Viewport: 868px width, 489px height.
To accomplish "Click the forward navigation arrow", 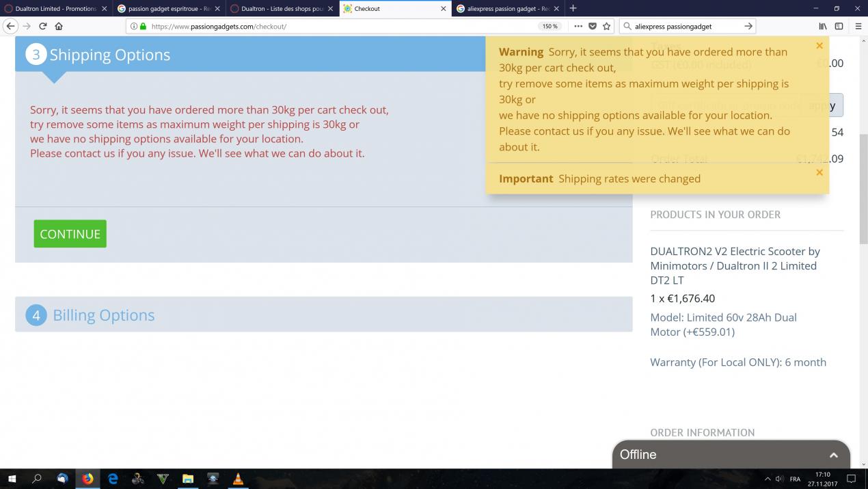I will pyautogui.click(x=27, y=26).
